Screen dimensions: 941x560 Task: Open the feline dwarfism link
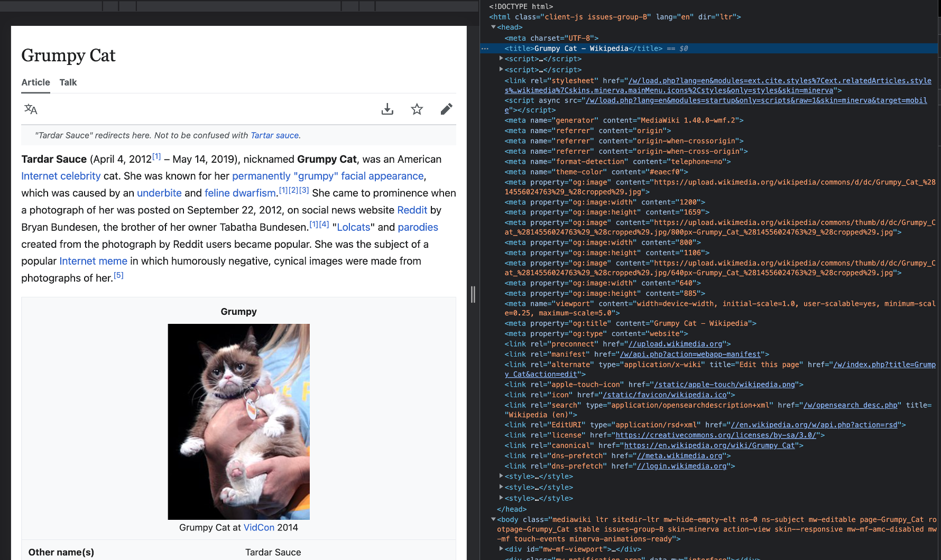click(x=240, y=193)
